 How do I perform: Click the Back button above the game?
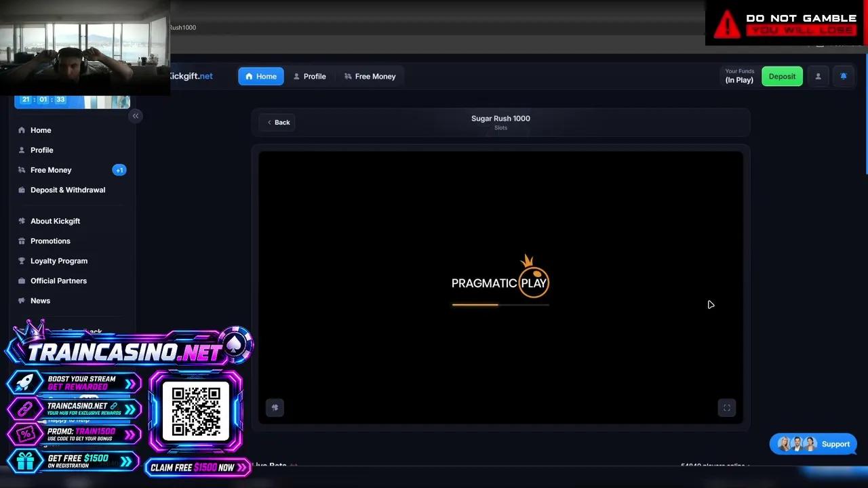click(277, 123)
